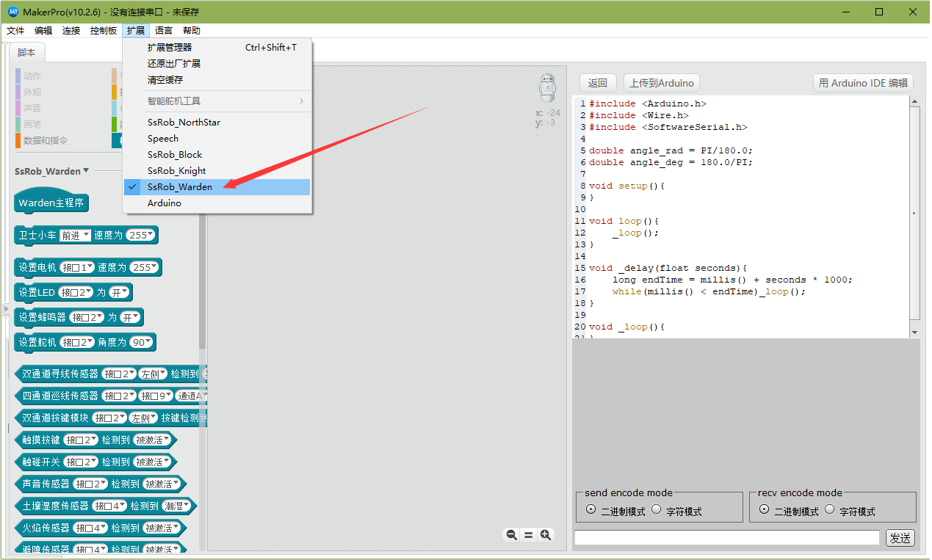Open with 用 Arduino IDE 编辑 button
Viewport: 932px width, 560px height.
click(x=863, y=83)
